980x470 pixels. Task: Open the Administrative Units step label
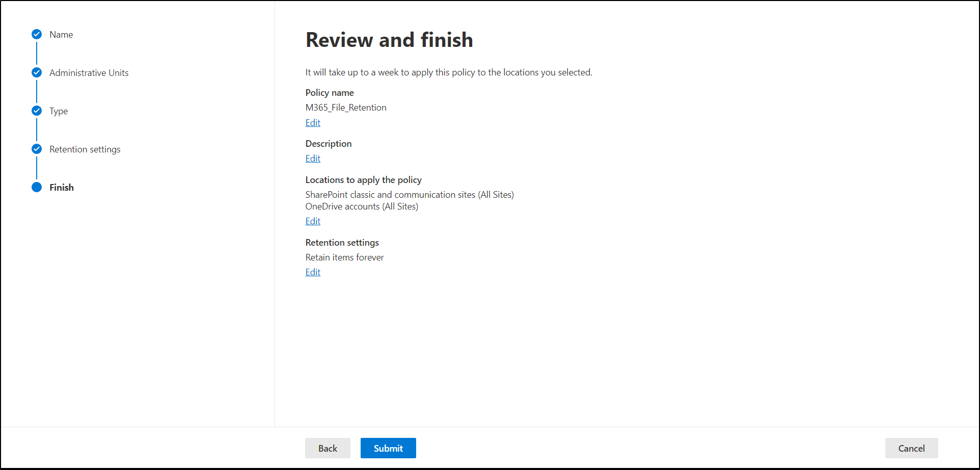click(89, 73)
